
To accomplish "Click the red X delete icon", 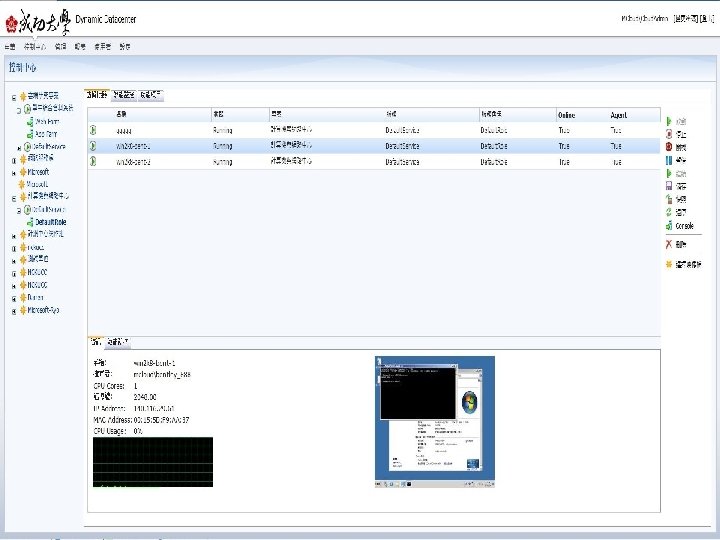I will 669,244.
